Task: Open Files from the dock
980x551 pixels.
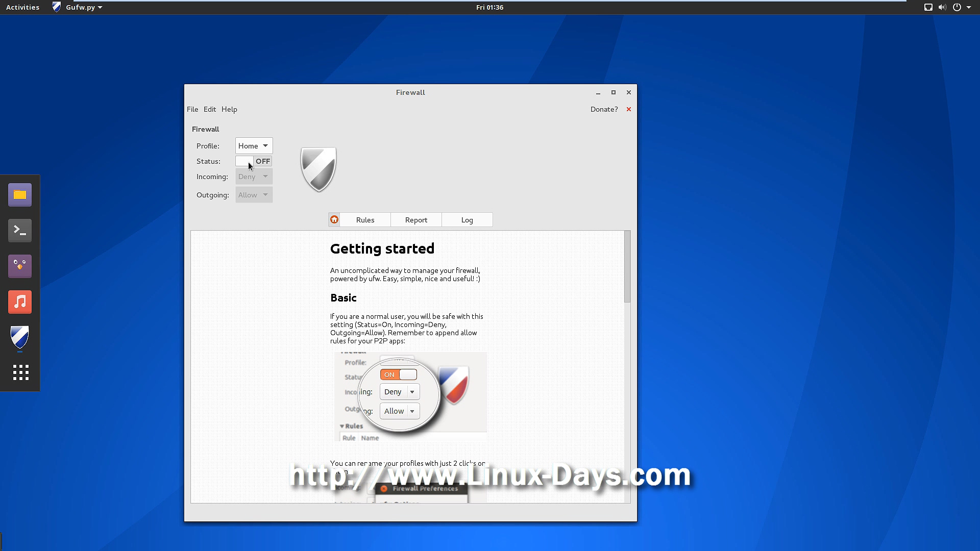Action: pyautogui.click(x=20, y=195)
